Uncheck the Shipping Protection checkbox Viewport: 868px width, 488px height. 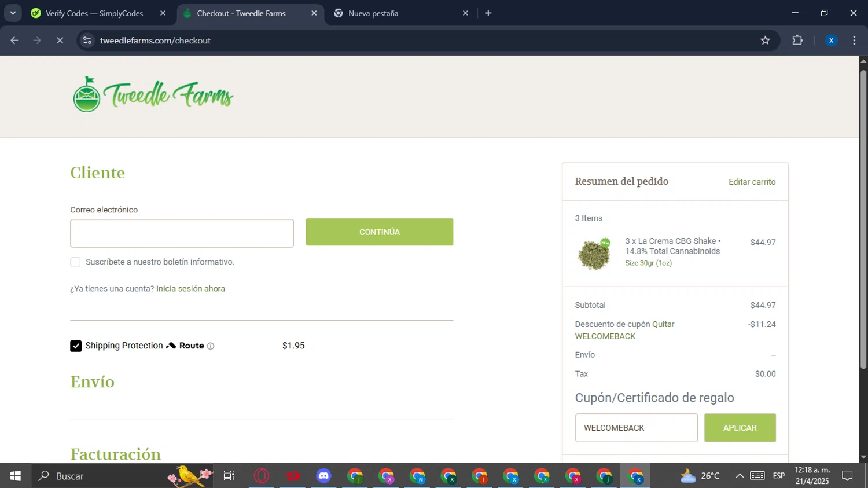pyautogui.click(x=76, y=346)
